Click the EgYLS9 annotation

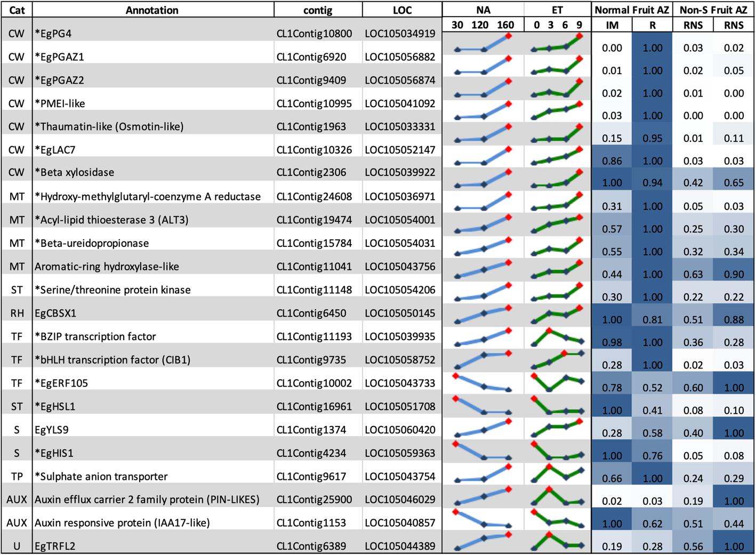(x=52, y=430)
